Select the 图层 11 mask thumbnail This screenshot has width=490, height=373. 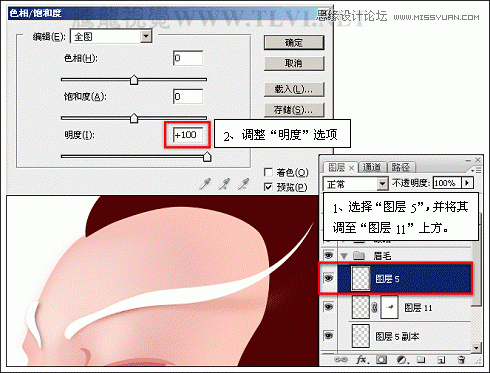(389, 307)
